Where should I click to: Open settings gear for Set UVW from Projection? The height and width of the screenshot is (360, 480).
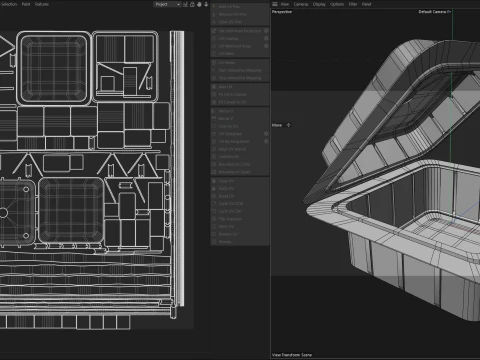266,31
